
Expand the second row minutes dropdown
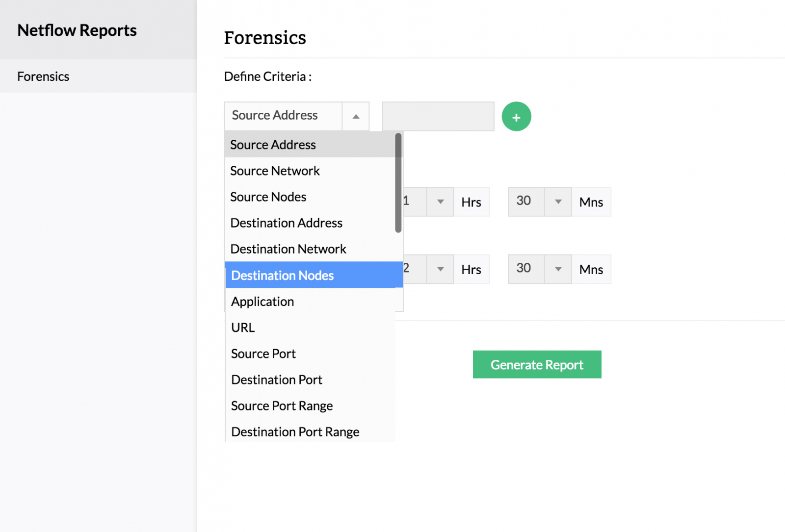[558, 269]
